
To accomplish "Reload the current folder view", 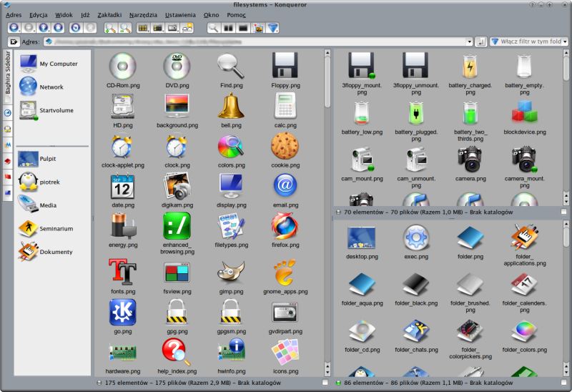I will click(76, 28).
